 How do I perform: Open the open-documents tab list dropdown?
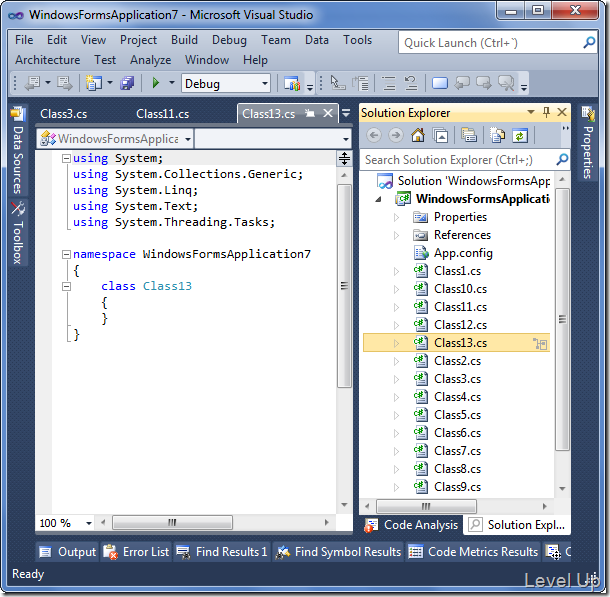345,113
